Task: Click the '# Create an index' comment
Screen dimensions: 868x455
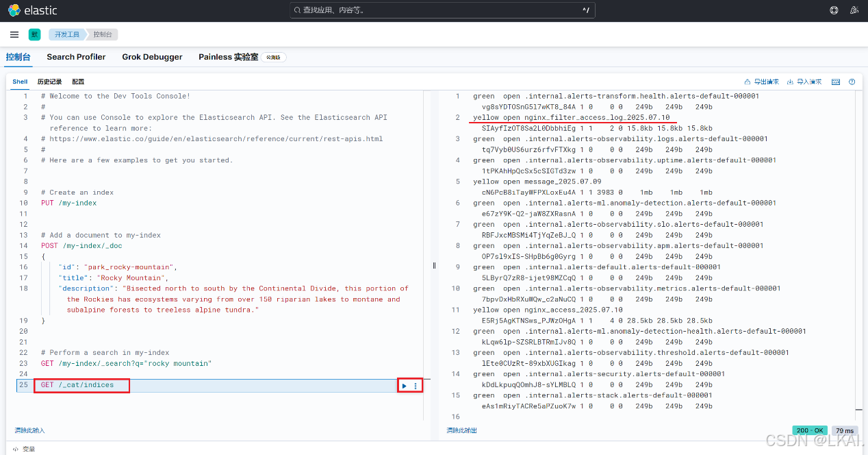Action: (77, 193)
